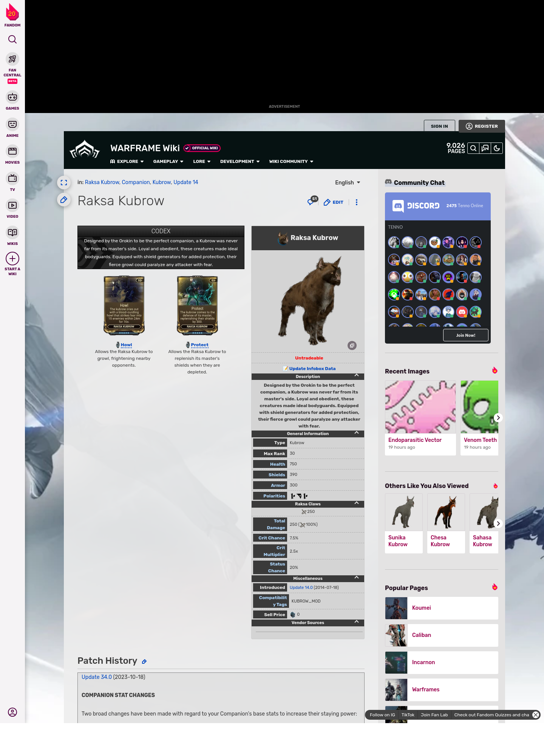Toggle dark theme with moon icon

pos(497,148)
